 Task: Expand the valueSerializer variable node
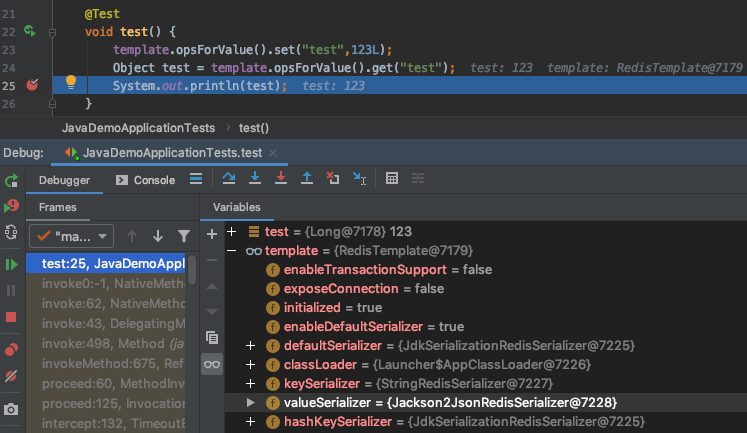(250, 402)
